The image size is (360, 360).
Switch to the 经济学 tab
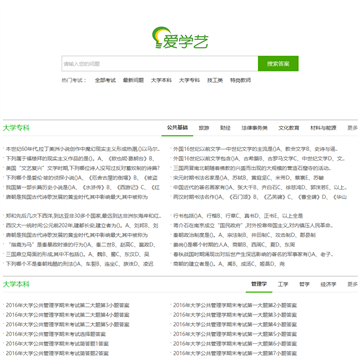click(328, 284)
